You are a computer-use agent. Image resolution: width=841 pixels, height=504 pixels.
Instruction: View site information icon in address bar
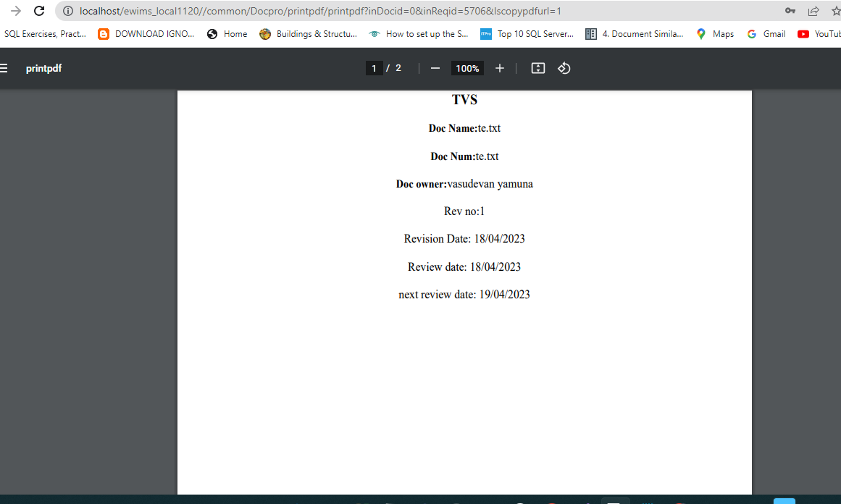[x=68, y=11]
